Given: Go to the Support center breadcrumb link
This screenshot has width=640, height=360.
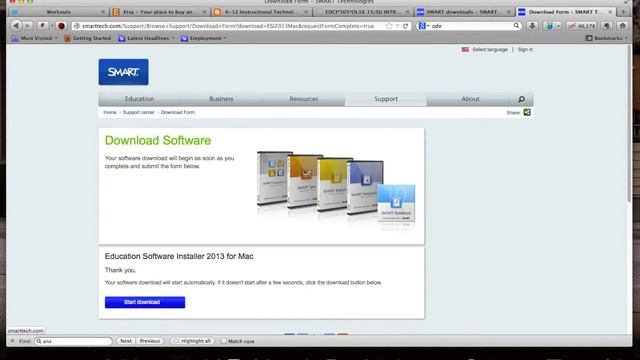Looking at the screenshot, I should point(139,112).
